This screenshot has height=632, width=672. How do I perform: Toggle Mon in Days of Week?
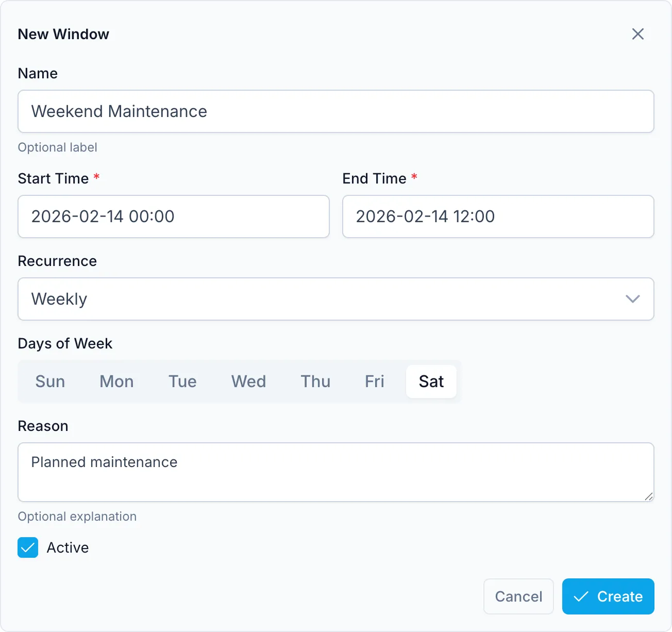click(116, 381)
